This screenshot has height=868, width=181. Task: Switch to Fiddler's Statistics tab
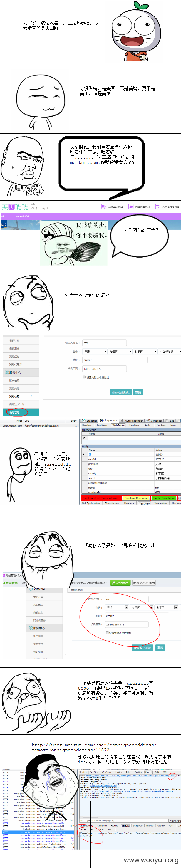89,421
